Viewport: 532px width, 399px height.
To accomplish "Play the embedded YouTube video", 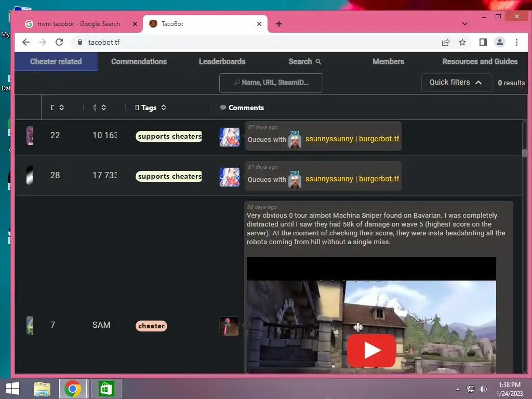I will tap(371, 351).
